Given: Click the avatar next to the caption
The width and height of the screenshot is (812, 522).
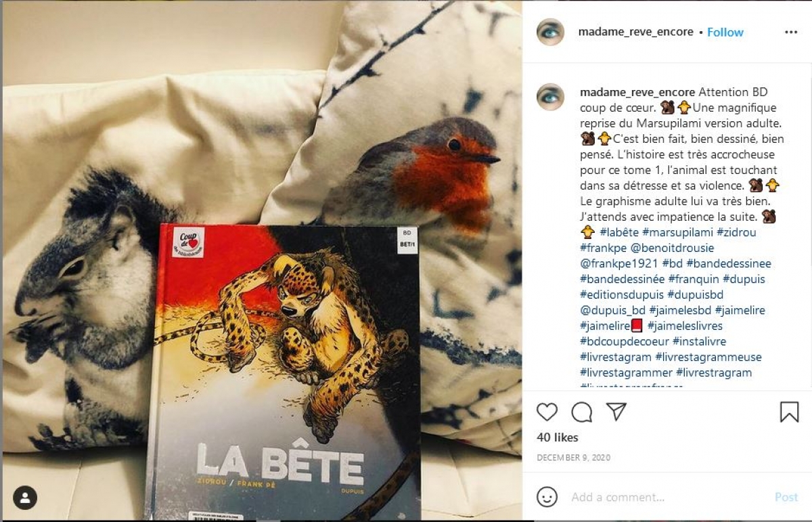Looking at the screenshot, I should point(550,97).
